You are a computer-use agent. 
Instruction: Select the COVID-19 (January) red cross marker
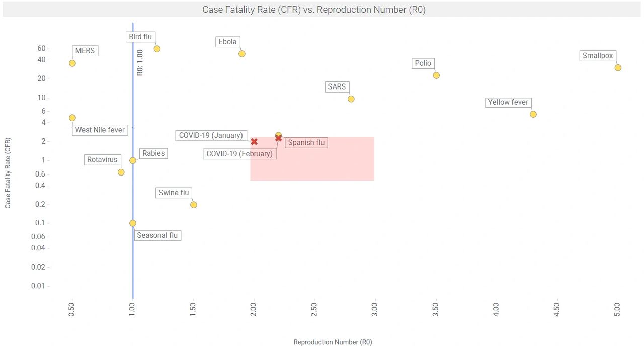(254, 142)
